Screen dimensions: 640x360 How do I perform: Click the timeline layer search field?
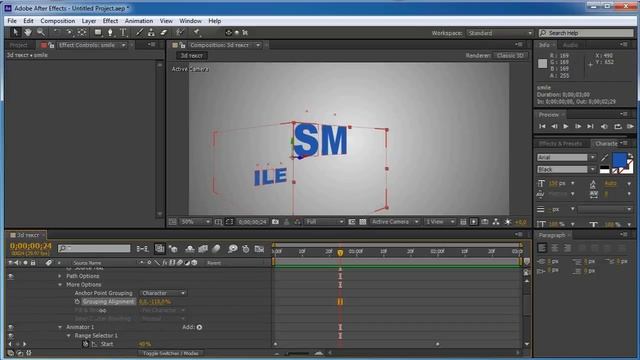(x=94, y=248)
